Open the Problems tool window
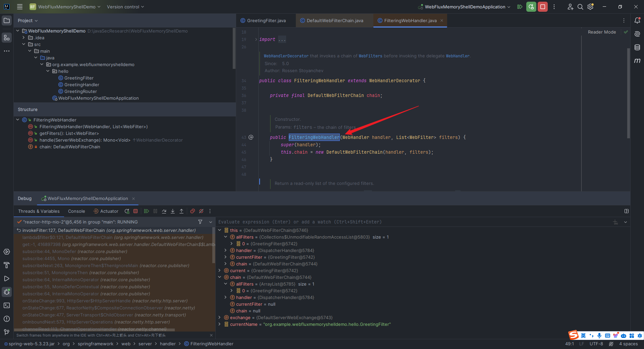The height and width of the screenshot is (349, 644). [7, 319]
